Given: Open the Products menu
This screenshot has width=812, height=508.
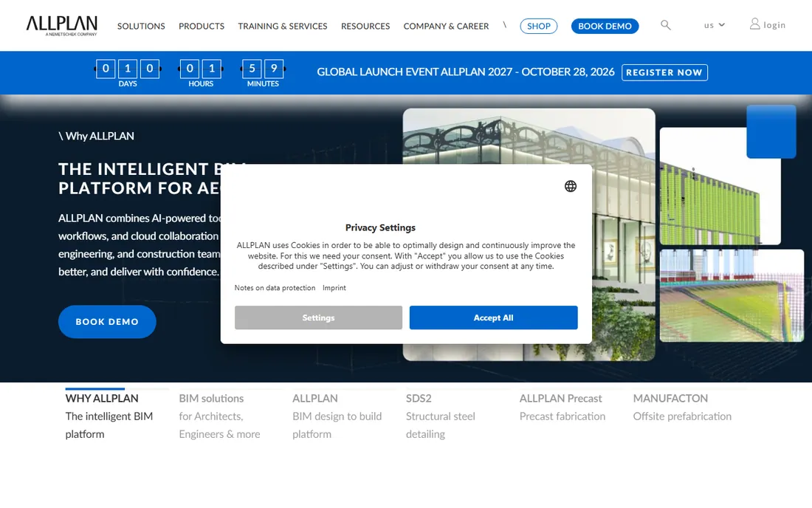Looking at the screenshot, I should pos(202,26).
